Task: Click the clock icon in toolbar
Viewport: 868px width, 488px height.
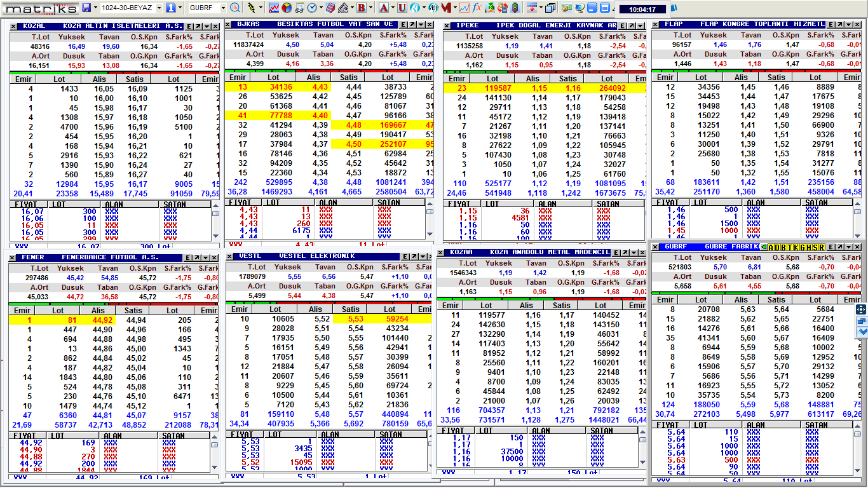Action: pos(312,8)
